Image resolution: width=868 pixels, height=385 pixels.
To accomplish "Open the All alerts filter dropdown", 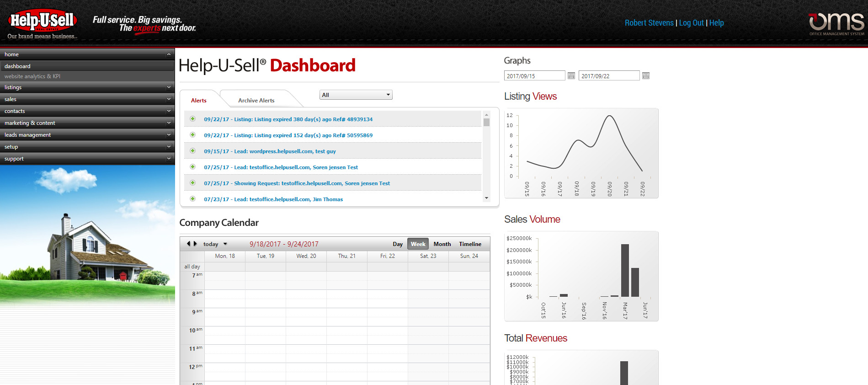I will pyautogui.click(x=356, y=95).
